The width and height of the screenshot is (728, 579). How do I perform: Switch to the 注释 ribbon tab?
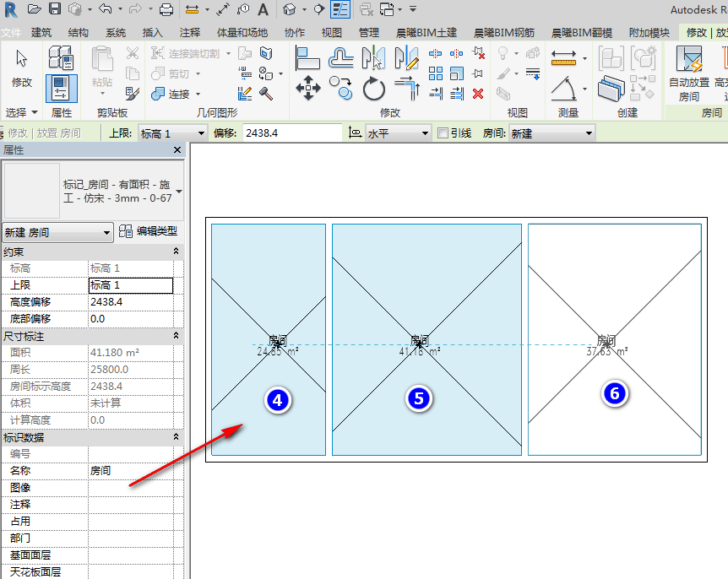190,32
